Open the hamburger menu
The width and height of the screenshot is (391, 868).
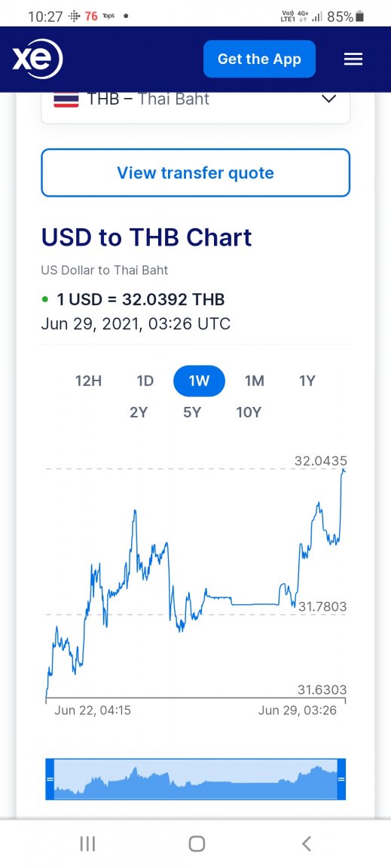(x=353, y=60)
